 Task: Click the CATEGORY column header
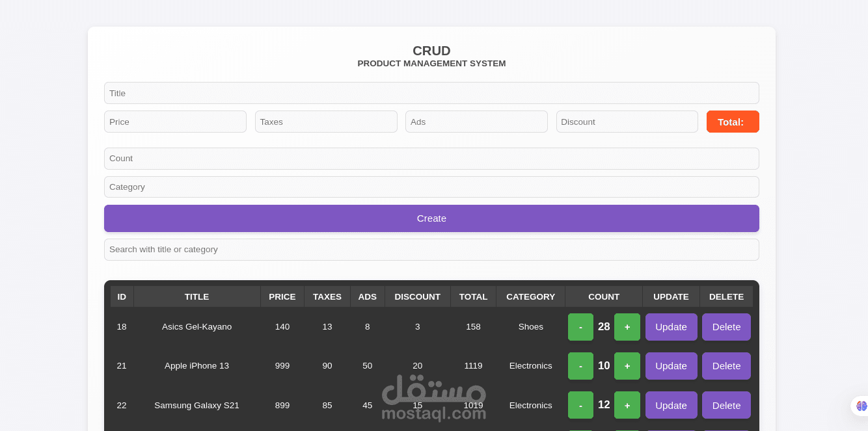[531, 296]
